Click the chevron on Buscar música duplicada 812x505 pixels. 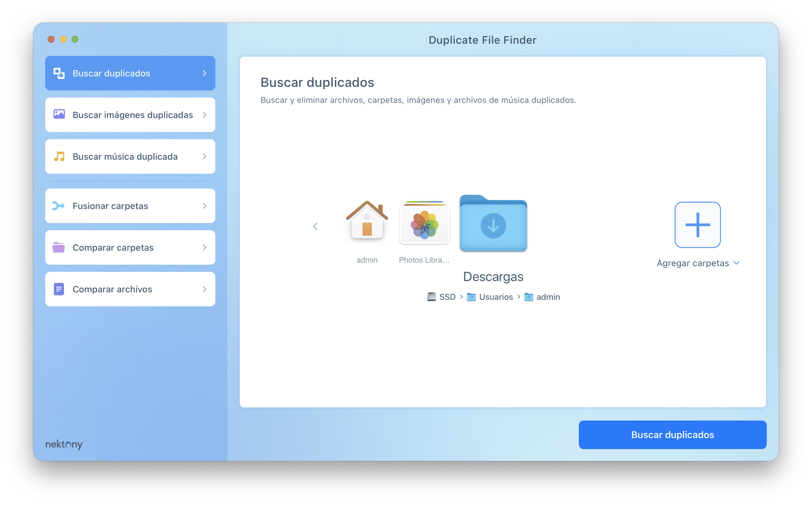(x=204, y=156)
